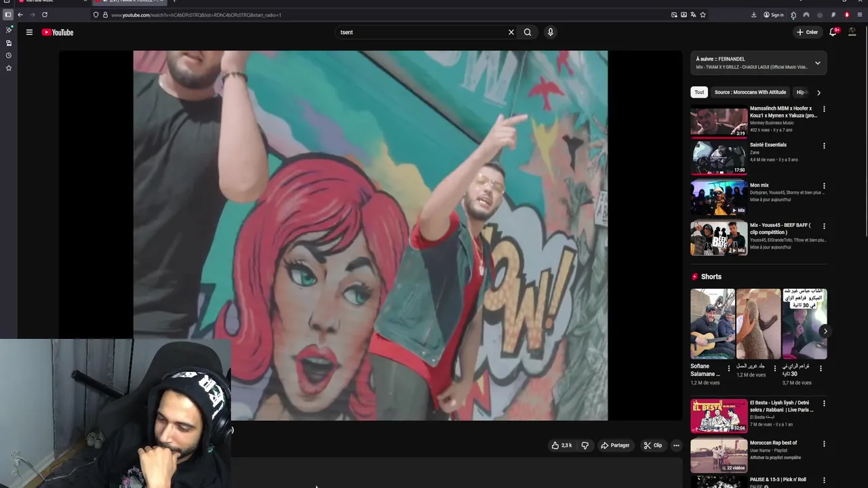Open options for Mamsalinch MBM video

click(x=824, y=108)
